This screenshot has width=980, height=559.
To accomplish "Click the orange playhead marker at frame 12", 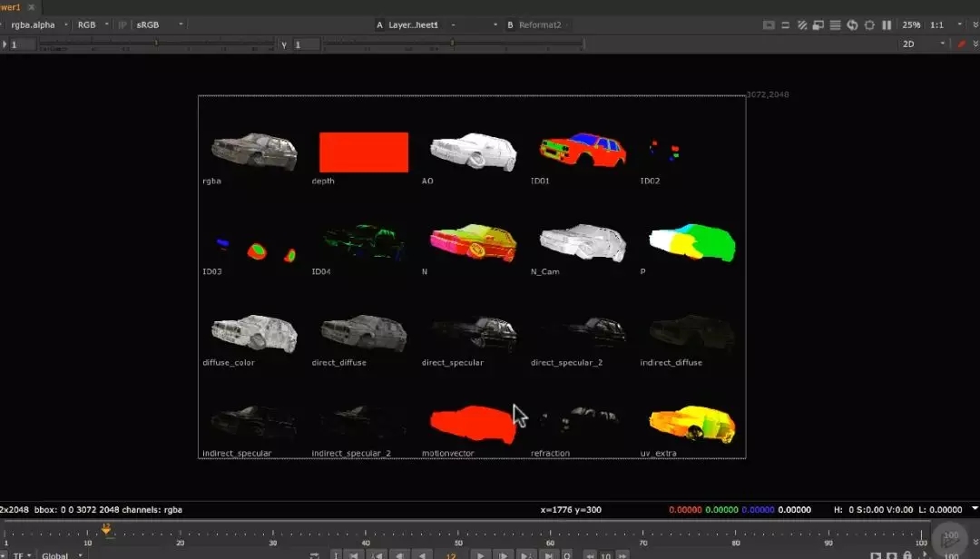I will pos(106,529).
